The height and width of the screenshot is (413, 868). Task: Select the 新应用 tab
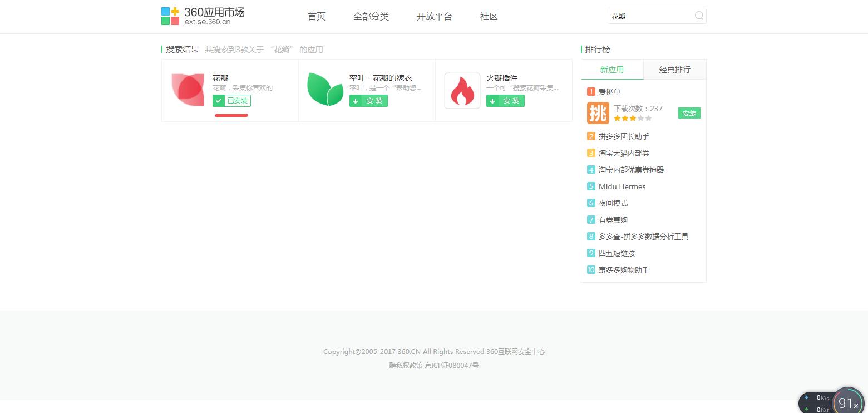pyautogui.click(x=612, y=69)
